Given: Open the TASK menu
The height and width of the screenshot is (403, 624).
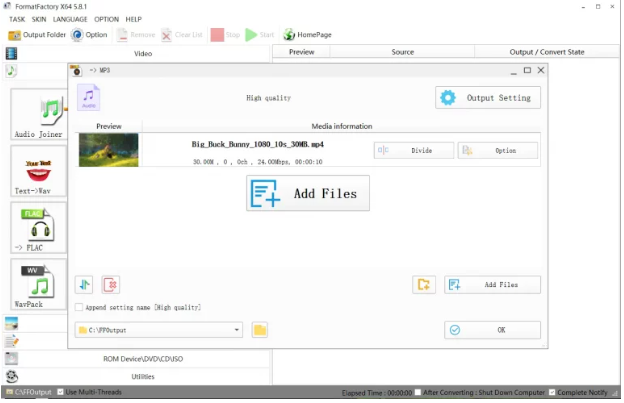Looking at the screenshot, I should [17, 19].
